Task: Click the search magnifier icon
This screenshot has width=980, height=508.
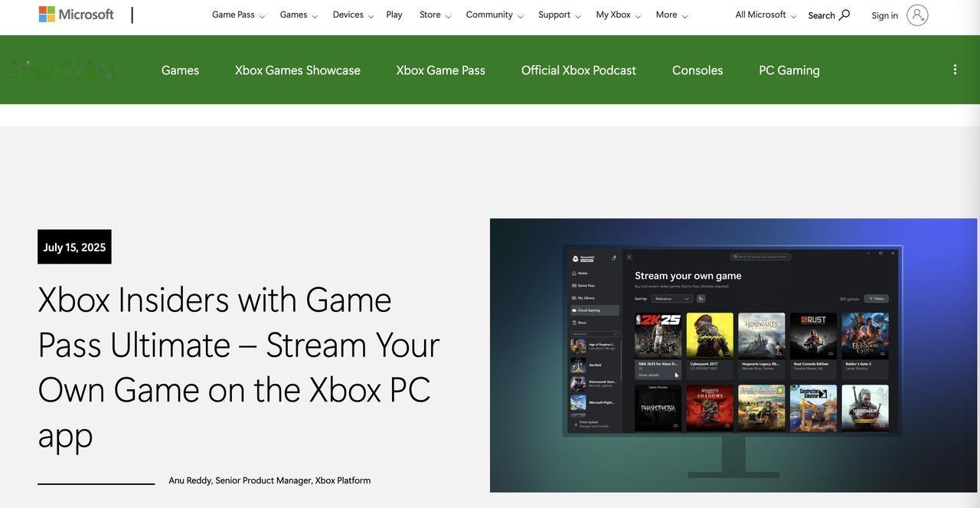Action: coord(844,15)
